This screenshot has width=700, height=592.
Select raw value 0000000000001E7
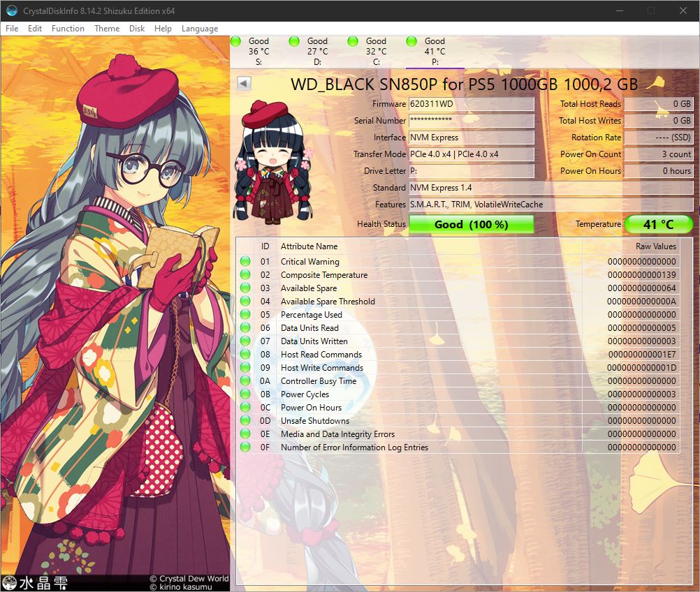pos(641,355)
